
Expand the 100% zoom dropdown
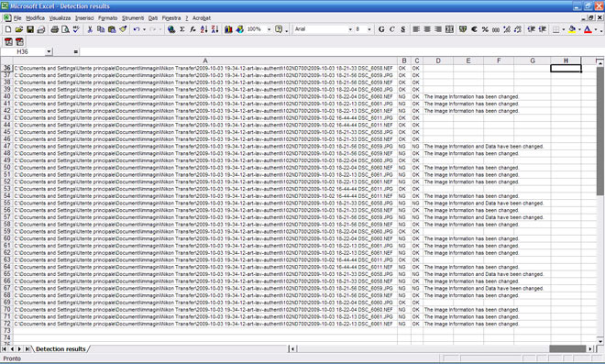point(269,29)
